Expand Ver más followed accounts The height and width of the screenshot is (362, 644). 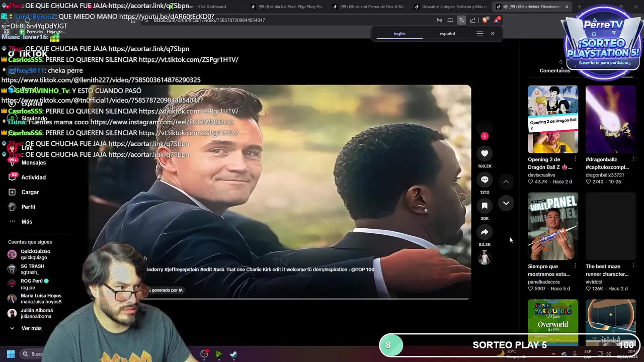(31, 328)
